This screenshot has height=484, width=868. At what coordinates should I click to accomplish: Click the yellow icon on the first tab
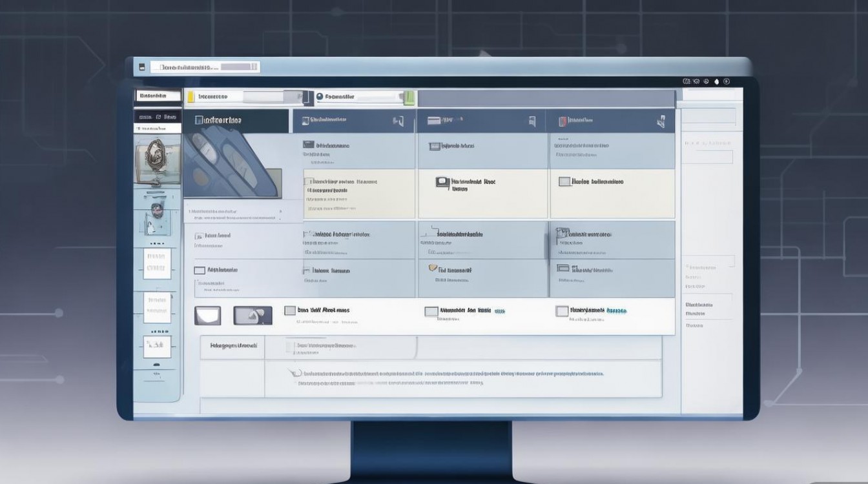(x=191, y=97)
